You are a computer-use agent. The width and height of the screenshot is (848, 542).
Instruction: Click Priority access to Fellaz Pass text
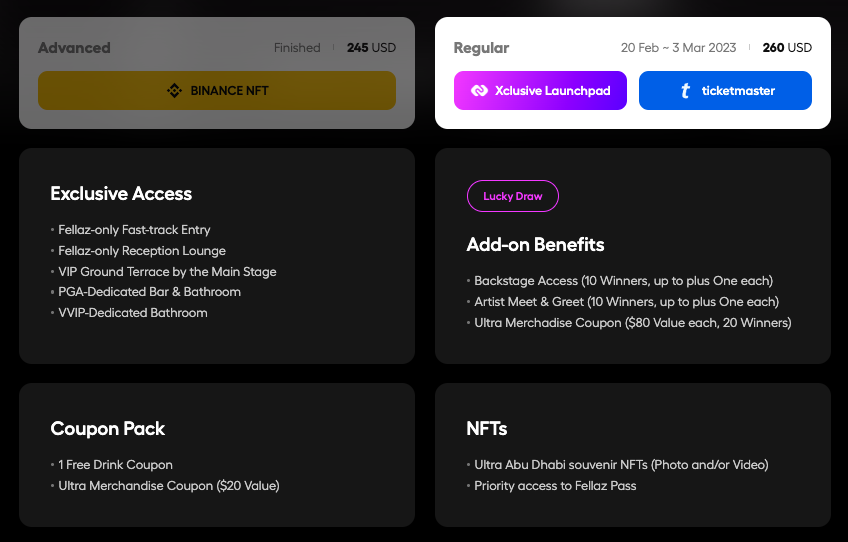pos(555,486)
